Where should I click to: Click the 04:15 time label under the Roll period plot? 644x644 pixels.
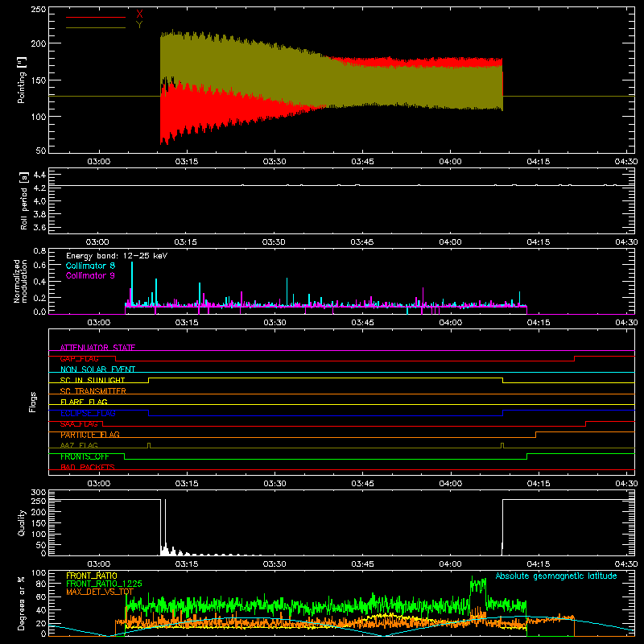pos(538,242)
